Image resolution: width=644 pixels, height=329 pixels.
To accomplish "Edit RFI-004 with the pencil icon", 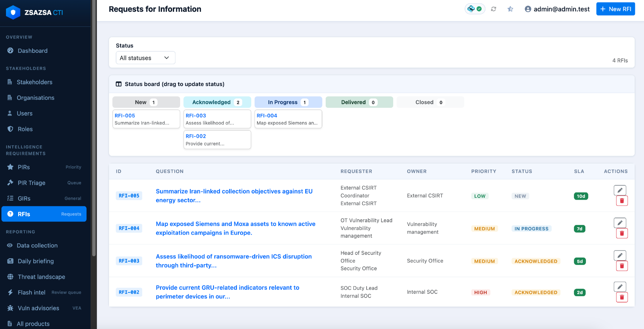I will click(x=620, y=223).
